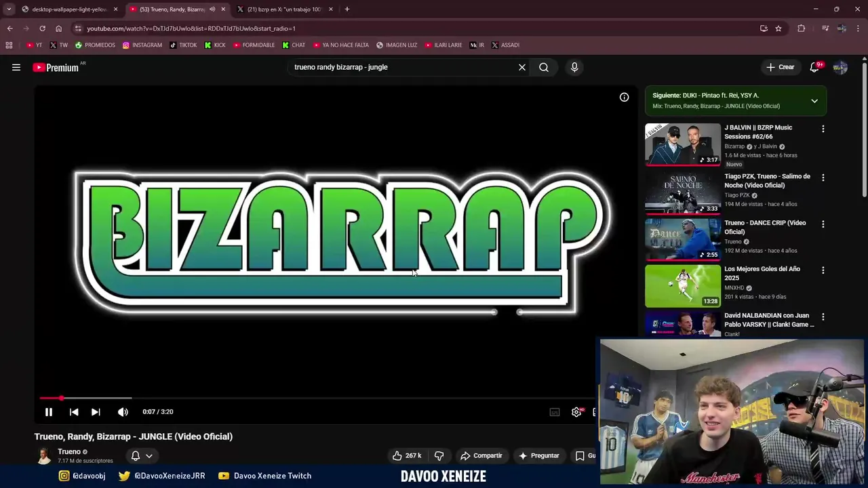Play the DANCE CRIP video thumbnail
Image resolution: width=868 pixels, height=488 pixels.
683,239
